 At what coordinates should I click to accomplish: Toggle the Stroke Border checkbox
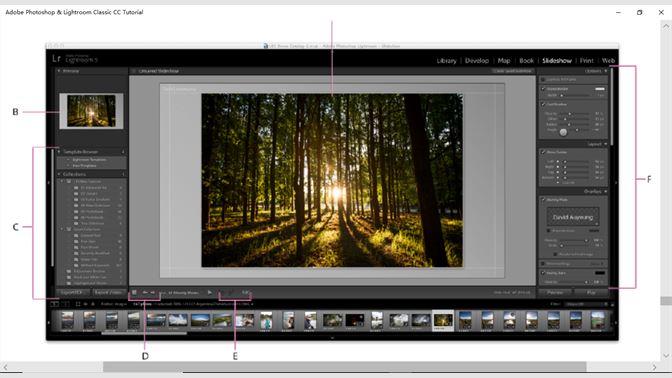pyautogui.click(x=543, y=89)
